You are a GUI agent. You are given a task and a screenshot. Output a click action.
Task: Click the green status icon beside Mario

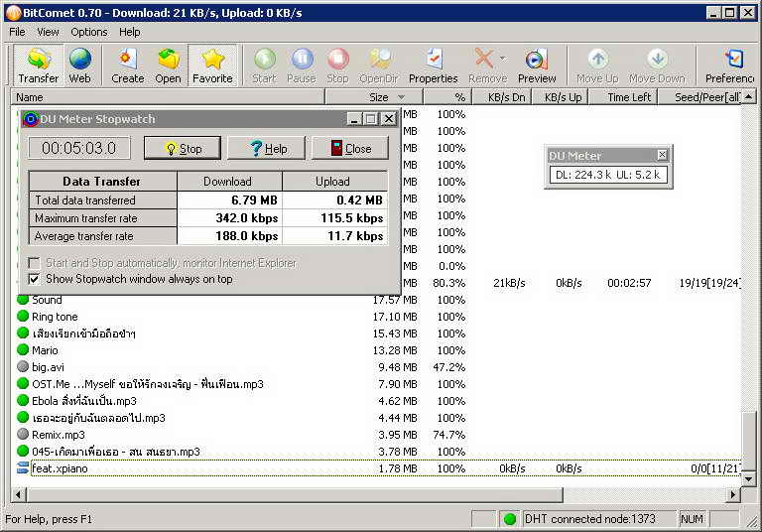pos(23,350)
